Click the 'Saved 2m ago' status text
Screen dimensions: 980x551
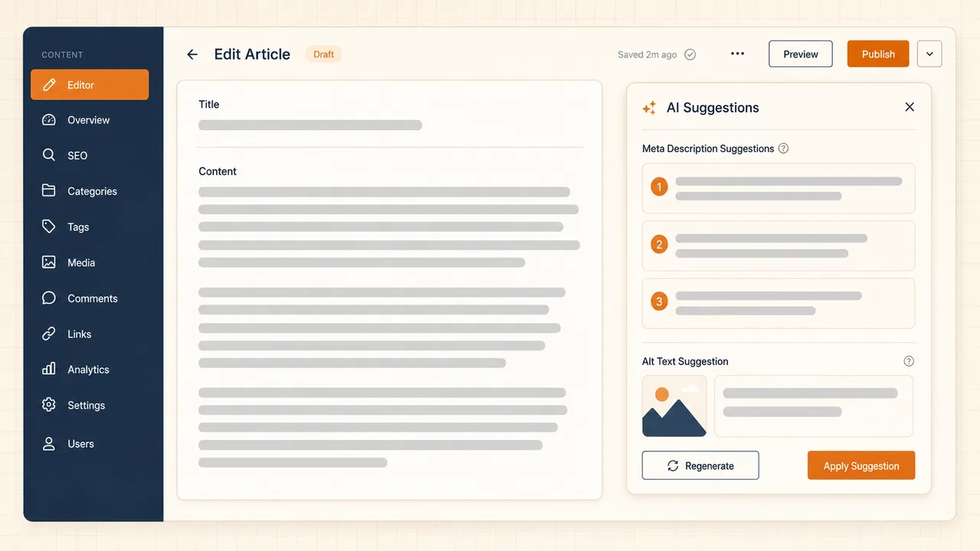(648, 54)
